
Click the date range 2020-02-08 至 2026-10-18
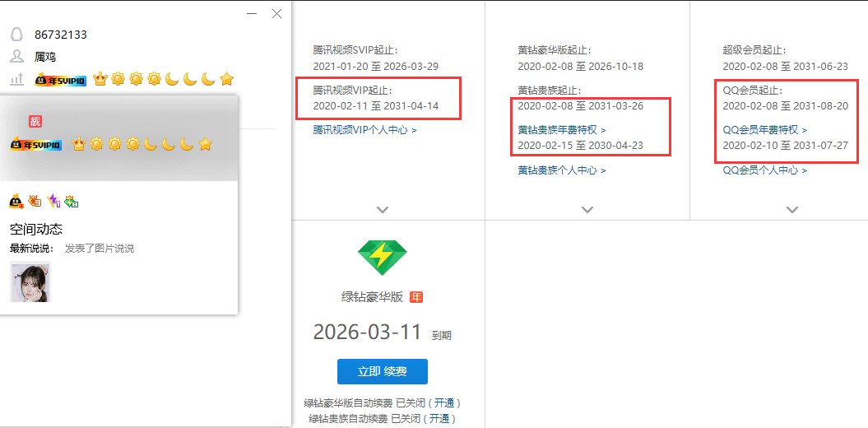point(581,67)
